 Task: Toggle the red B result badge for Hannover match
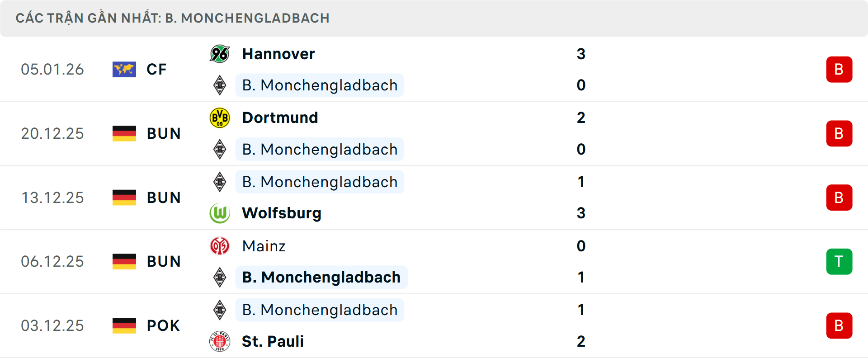click(840, 69)
